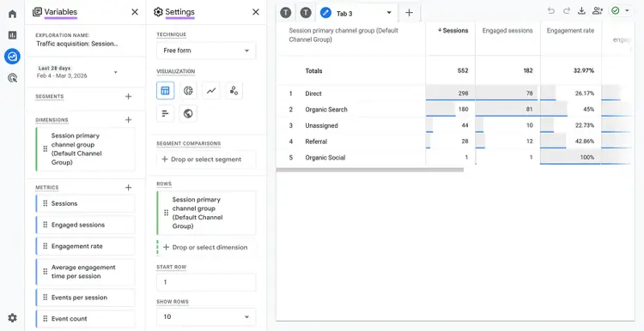The width and height of the screenshot is (644, 331).
Task: Add a new segment with plus icon
Action: (x=129, y=96)
